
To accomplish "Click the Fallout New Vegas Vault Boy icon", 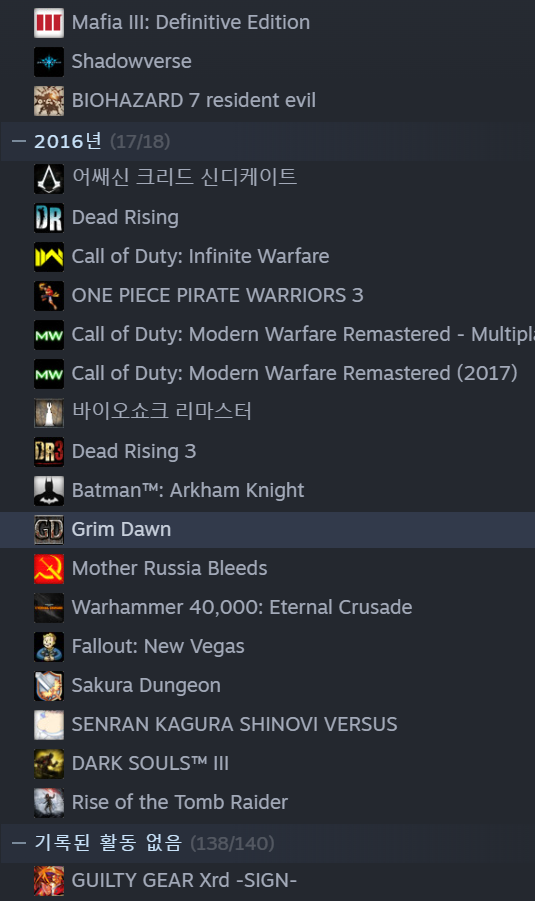I will tap(49, 646).
